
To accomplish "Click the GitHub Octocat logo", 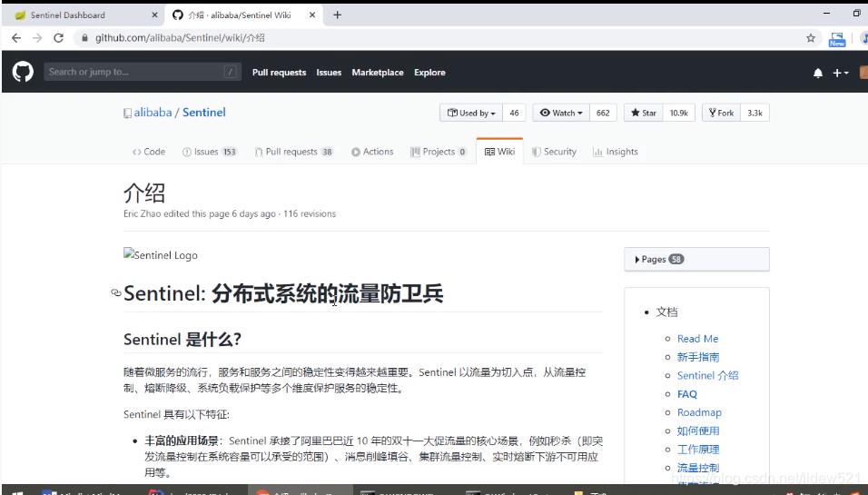I will [x=23, y=72].
